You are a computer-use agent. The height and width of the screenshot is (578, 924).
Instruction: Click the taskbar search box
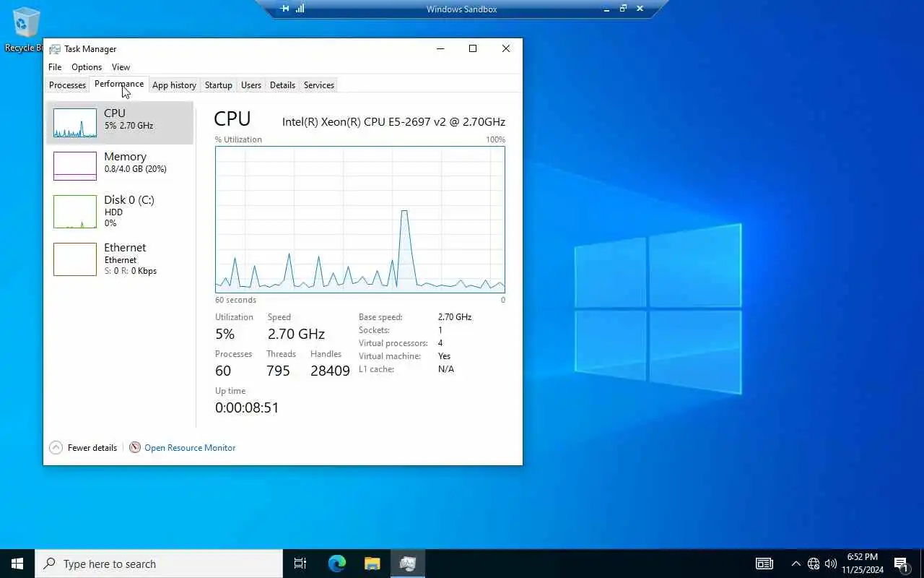(x=159, y=564)
